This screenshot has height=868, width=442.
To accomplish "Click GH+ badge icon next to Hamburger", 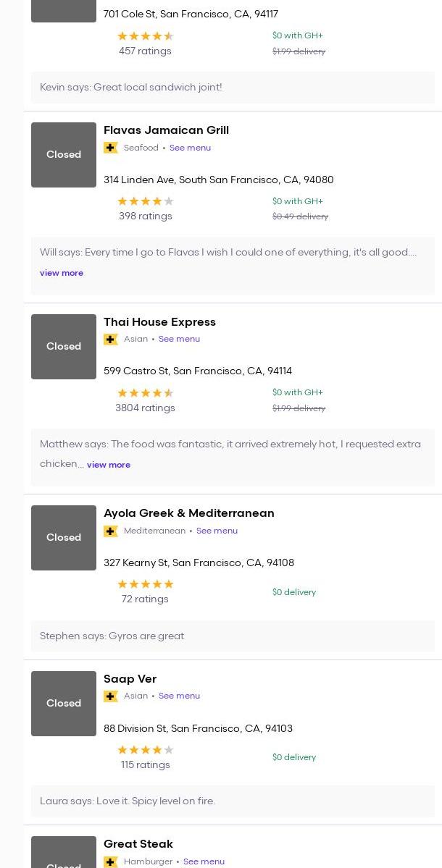I will [111, 861].
